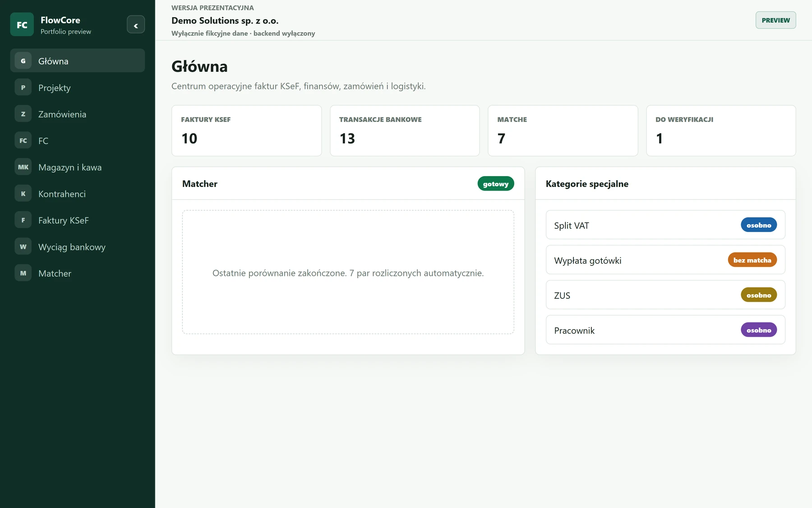The image size is (812, 508).
Task: Open the Główna menu item
Action: pos(78,61)
